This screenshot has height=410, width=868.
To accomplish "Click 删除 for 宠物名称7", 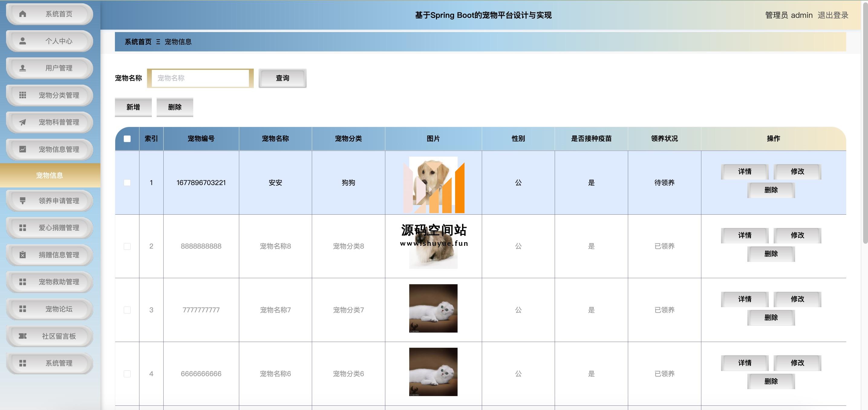I will click(771, 317).
